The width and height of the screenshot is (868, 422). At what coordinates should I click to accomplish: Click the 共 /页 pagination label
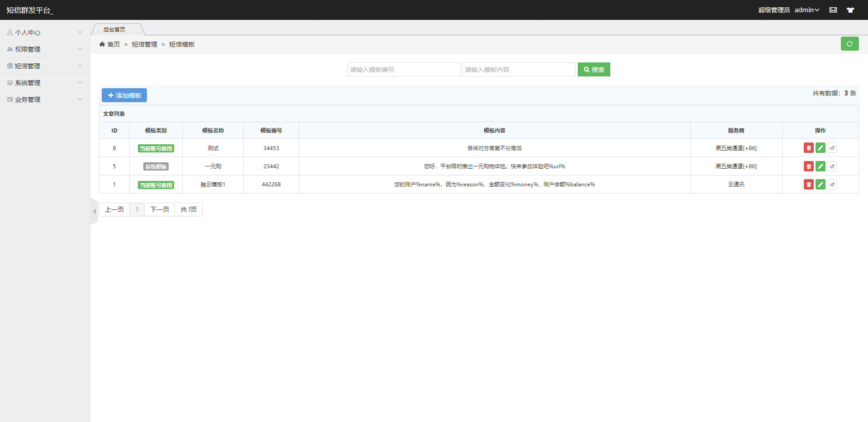pyautogui.click(x=189, y=209)
